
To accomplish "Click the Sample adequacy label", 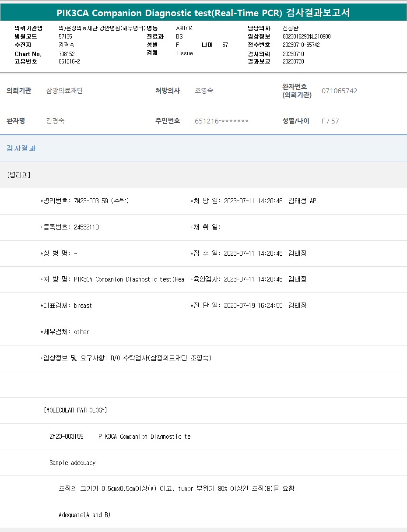I will point(72,463).
